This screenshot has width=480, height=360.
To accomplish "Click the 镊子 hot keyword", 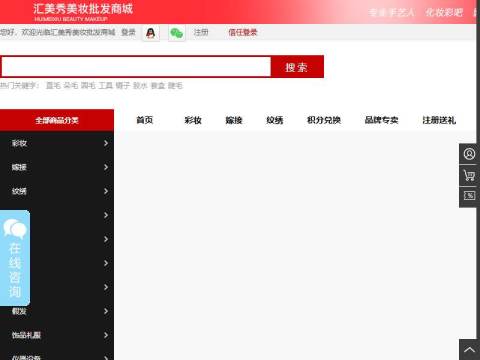I will coord(123,86).
